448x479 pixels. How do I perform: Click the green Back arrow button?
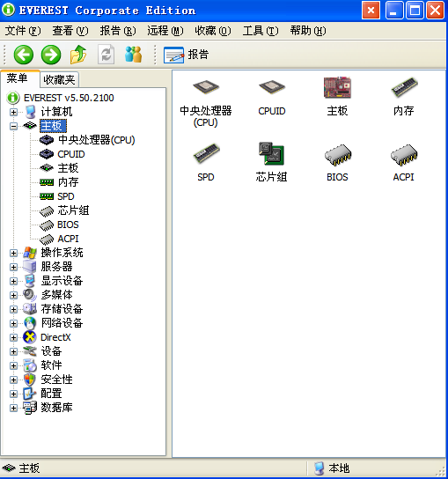[24, 55]
